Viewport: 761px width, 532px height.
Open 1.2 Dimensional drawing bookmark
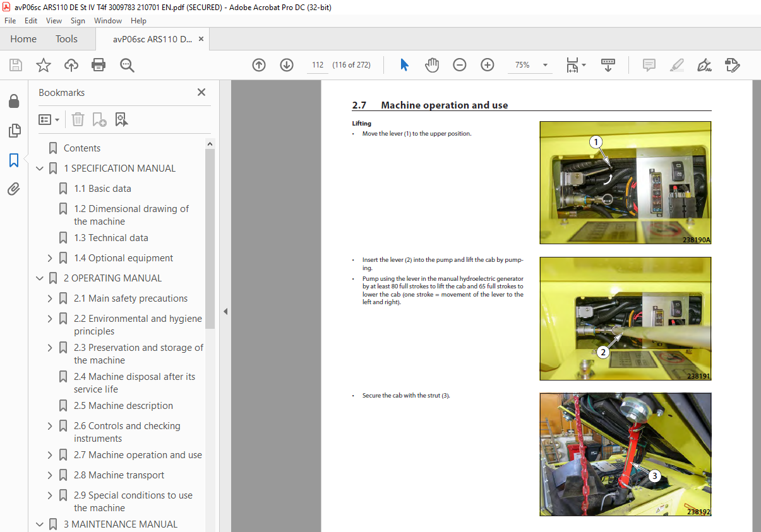[x=131, y=215]
